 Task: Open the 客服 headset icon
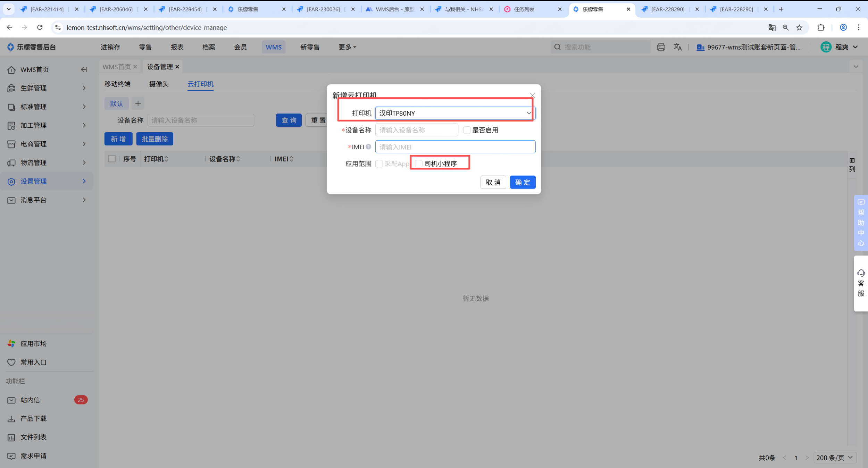861,273
